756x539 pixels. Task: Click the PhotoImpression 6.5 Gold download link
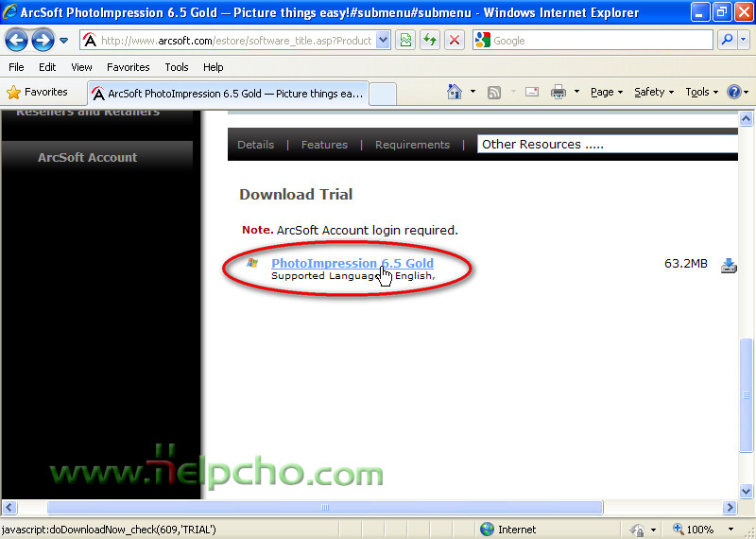click(x=352, y=263)
